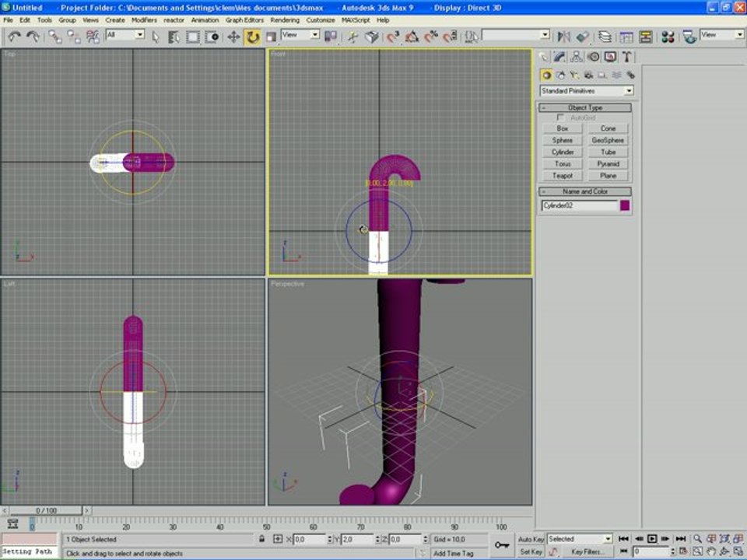The height and width of the screenshot is (560, 747).
Task: Open the Layer Manager icon
Action: pos(605,37)
